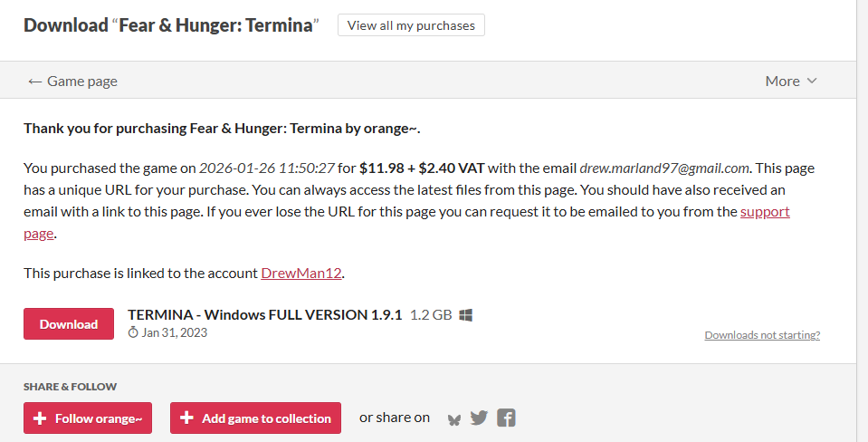Image resolution: width=868 pixels, height=442 pixels.
Task: Add game to collection
Action: tap(255, 418)
